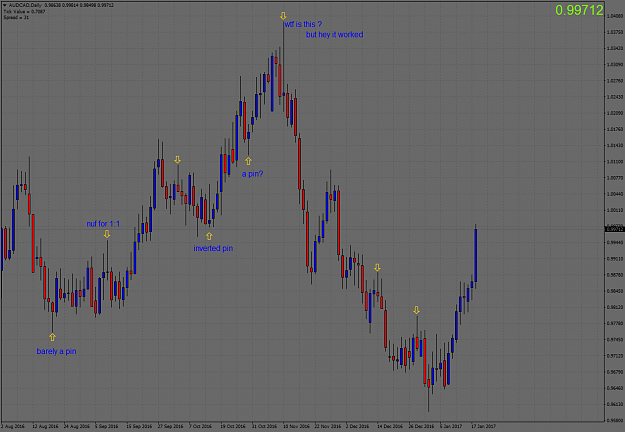625x432 pixels.
Task: Click the '15 Sep 2016' date label
Action: coord(139,426)
